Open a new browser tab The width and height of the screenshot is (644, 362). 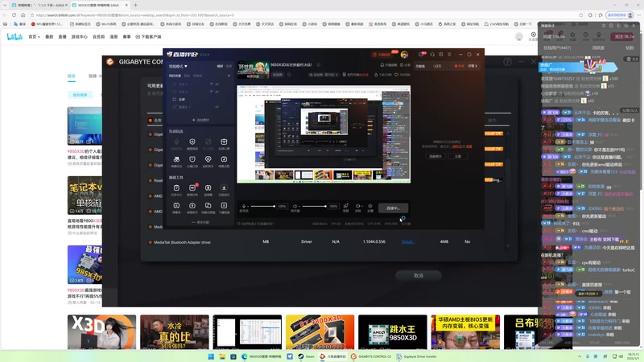coord(135,6)
